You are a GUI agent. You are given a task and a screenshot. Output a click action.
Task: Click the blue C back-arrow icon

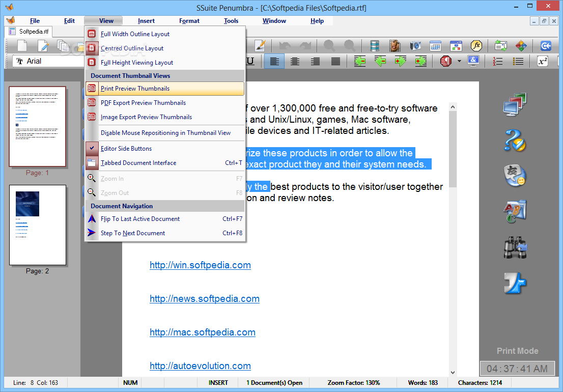click(x=546, y=46)
